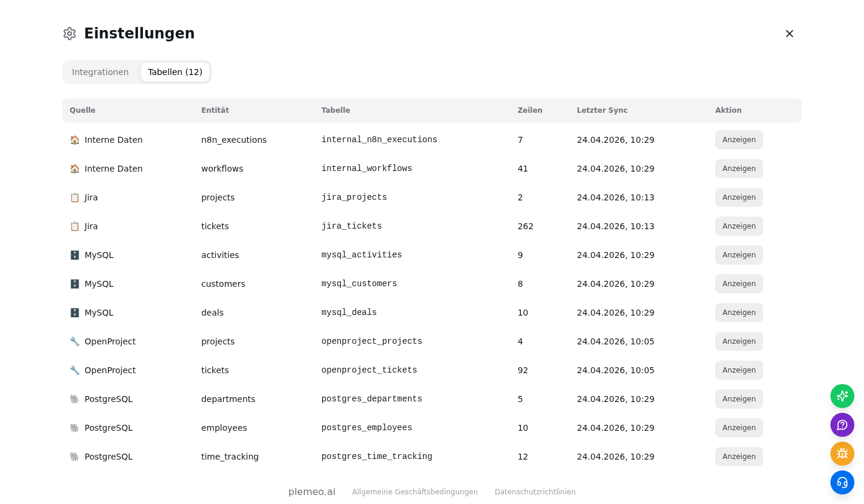Click the database icon in the mysql_customers row
This screenshot has width=864, height=504.
tap(74, 284)
